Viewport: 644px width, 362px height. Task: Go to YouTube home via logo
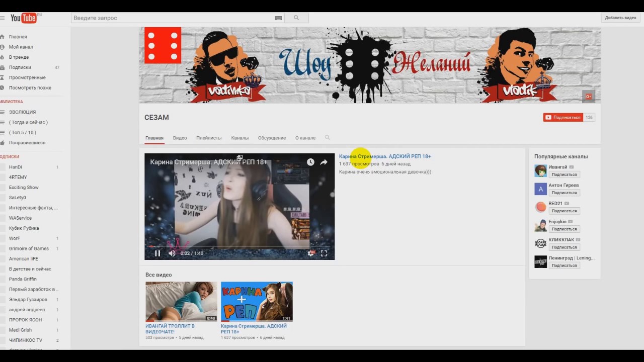pos(23,18)
